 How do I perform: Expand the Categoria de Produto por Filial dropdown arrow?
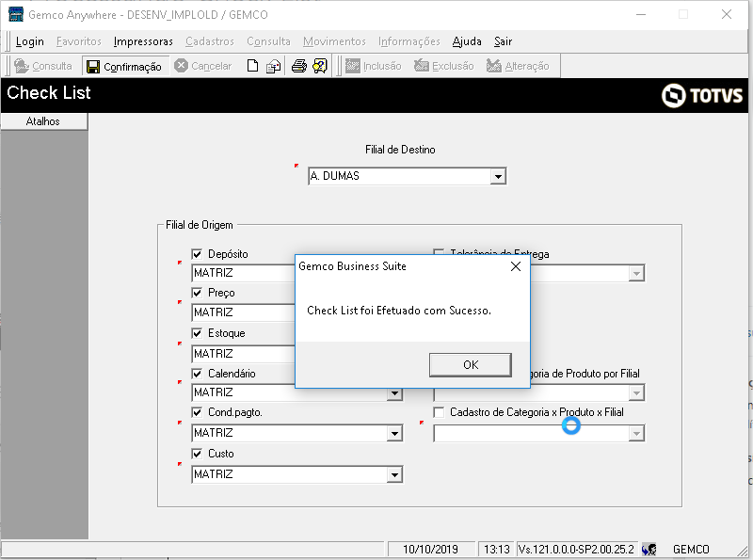click(637, 393)
